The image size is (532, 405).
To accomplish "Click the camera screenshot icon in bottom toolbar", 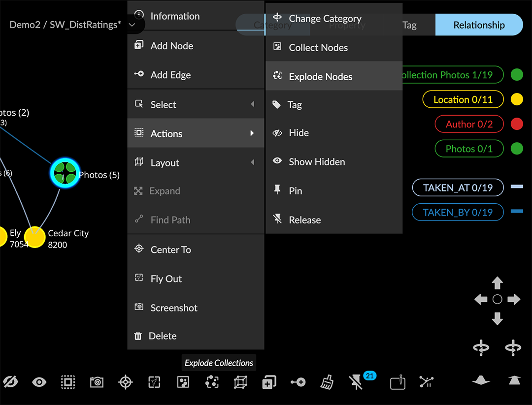I will (97, 382).
